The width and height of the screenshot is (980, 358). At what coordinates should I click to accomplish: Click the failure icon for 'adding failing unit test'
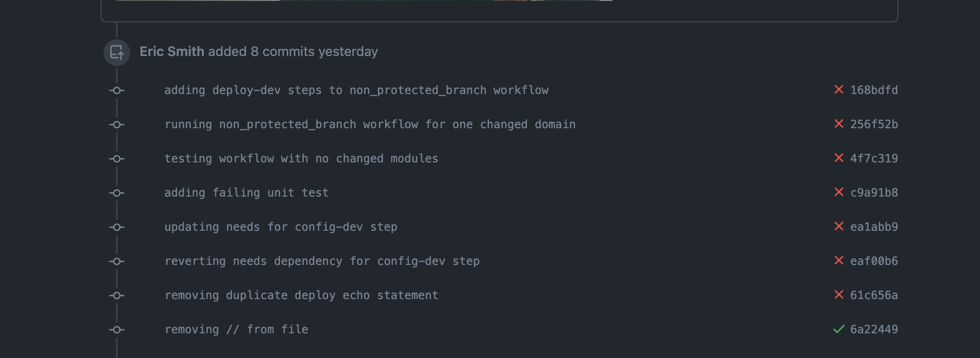point(839,193)
